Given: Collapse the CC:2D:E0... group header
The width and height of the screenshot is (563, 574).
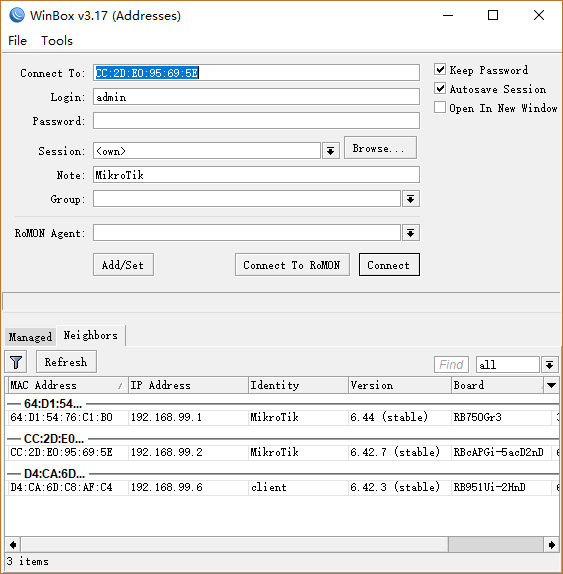Looking at the screenshot, I should pos(54,438).
